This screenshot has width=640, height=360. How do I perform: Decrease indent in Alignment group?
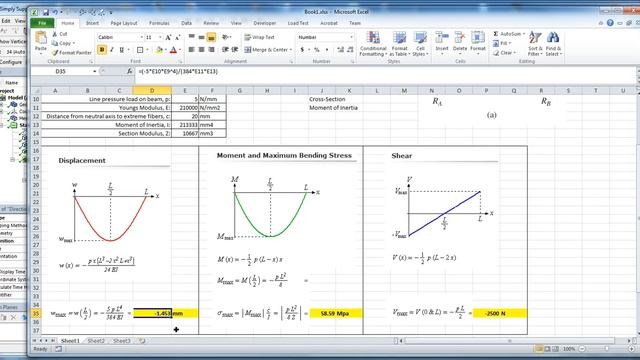tap(225, 49)
